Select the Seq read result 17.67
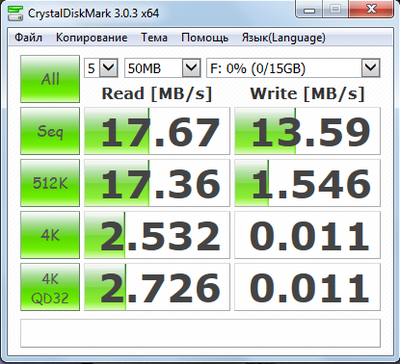The width and height of the screenshot is (400, 364). click(x=157, y=131)
